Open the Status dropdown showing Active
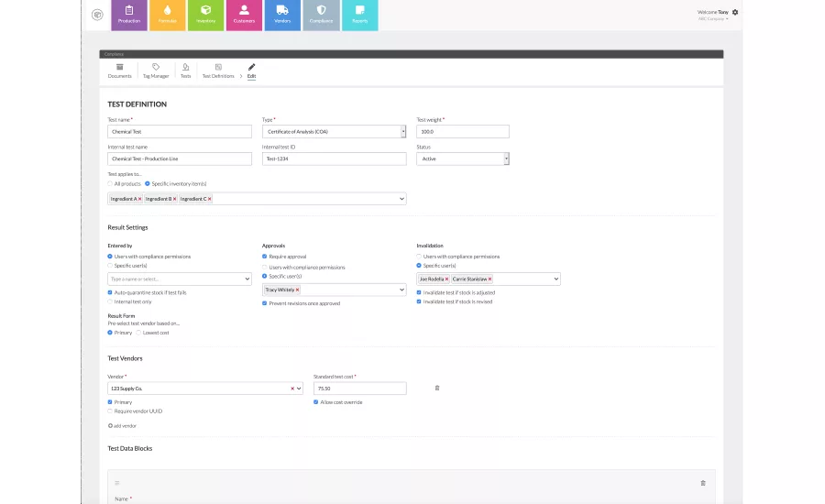The height and width of the screenshot is (504, 825). click(x=463, y=159)
